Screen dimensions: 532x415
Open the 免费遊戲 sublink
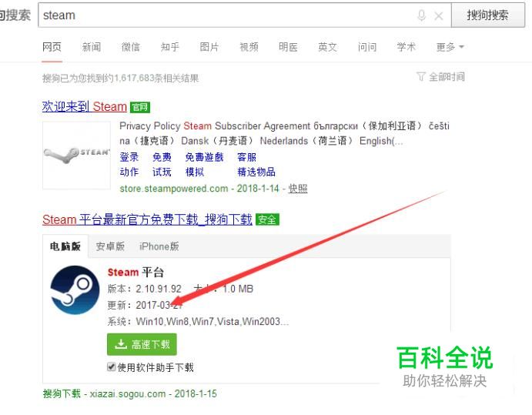204,157
